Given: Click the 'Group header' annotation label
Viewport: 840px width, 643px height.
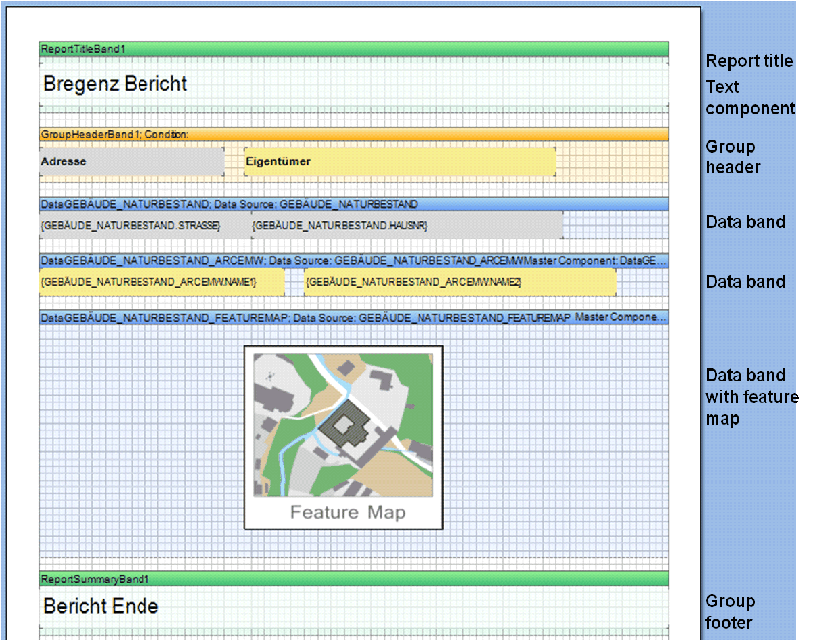Looking at the screenshot, I should point(732,157).
